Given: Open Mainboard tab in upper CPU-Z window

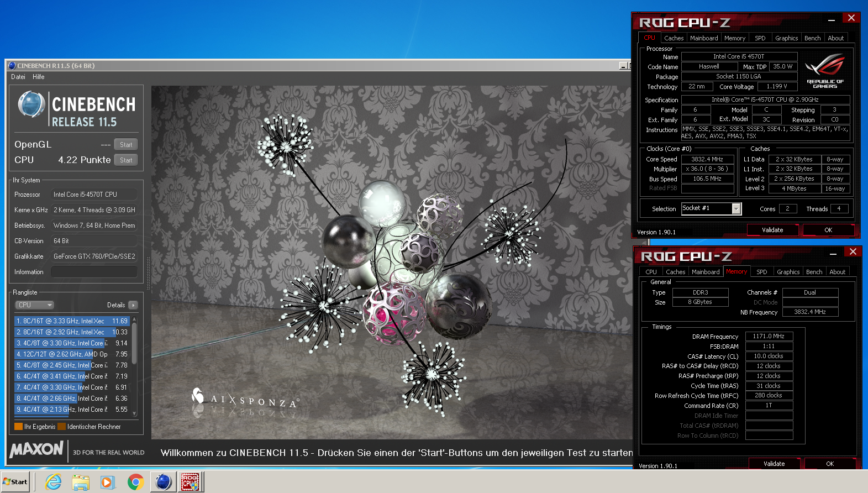Looking at the screenshot, I should [x=704, y=38].
